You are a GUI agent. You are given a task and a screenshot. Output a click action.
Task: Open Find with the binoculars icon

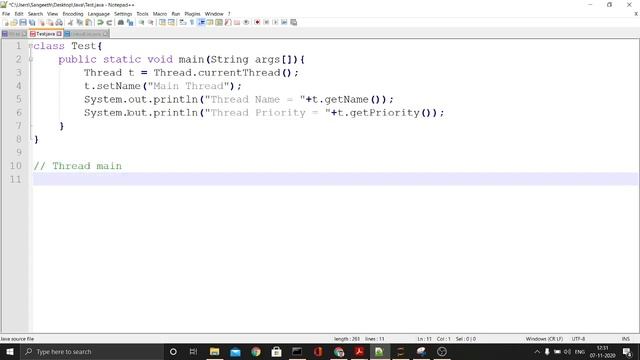click(121, 22)
